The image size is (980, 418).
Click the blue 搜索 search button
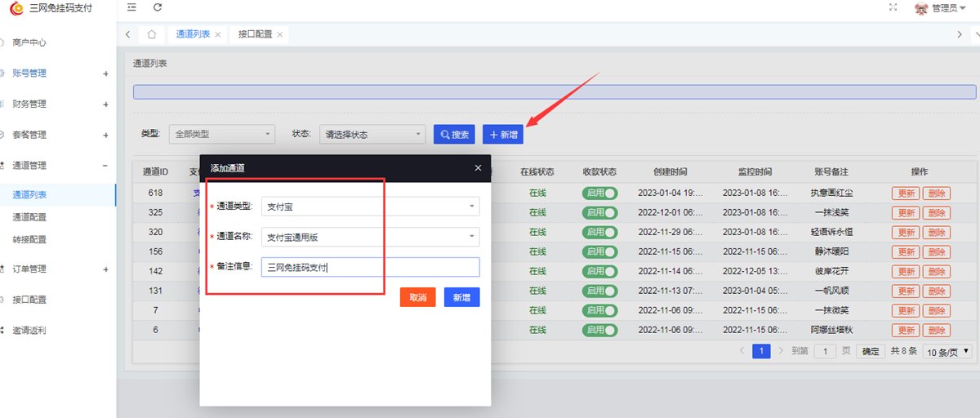point(454,134)
